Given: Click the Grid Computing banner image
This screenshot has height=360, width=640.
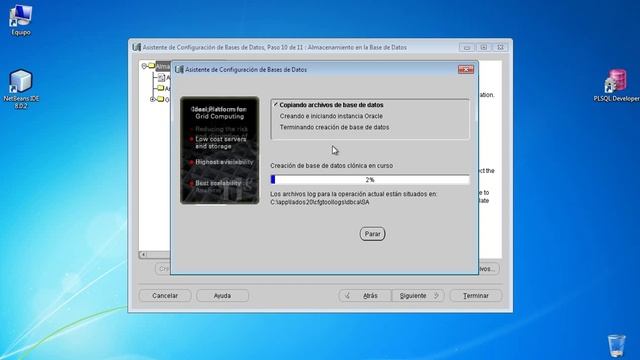Looking at the screenshot, I should pos(220,150).
